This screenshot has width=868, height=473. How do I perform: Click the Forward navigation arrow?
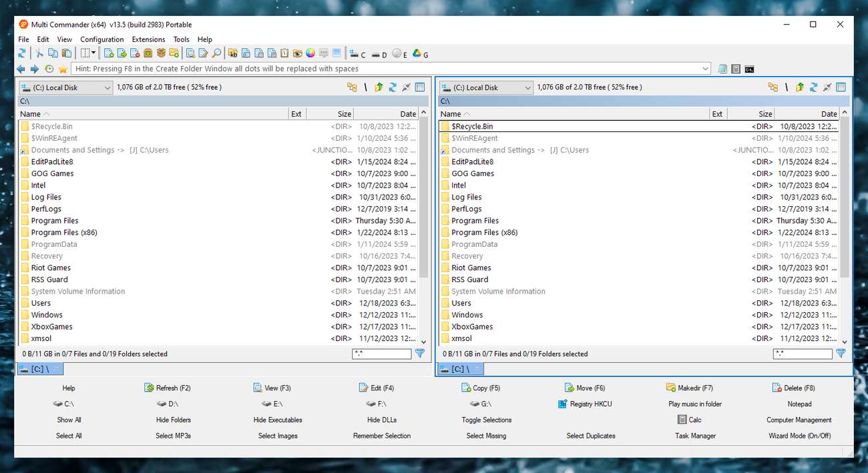pos(35,69)
